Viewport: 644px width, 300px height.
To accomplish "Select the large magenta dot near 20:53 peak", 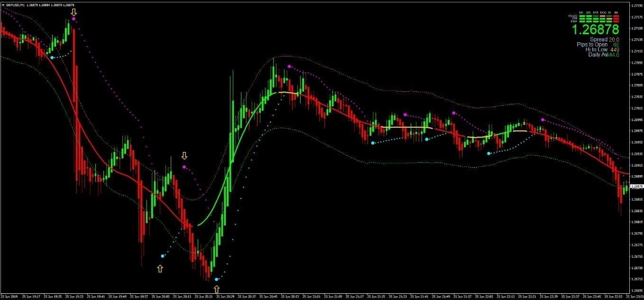I will coord(289,66).
